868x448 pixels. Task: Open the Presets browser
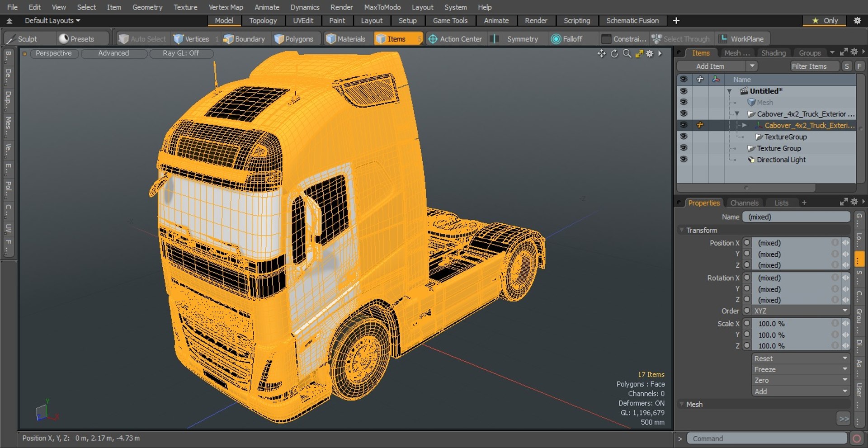[x=76, y=39]
